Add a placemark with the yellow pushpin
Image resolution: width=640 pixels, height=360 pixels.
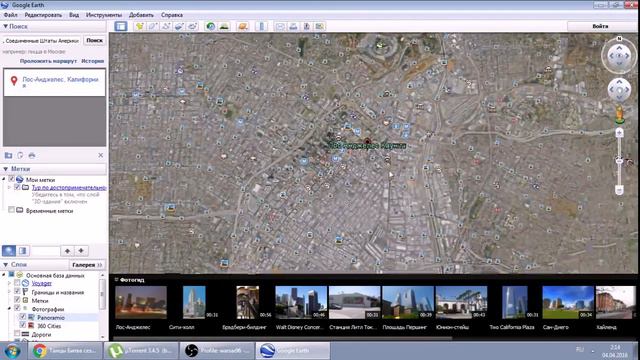pyautogui.click(x=140, y=26)
